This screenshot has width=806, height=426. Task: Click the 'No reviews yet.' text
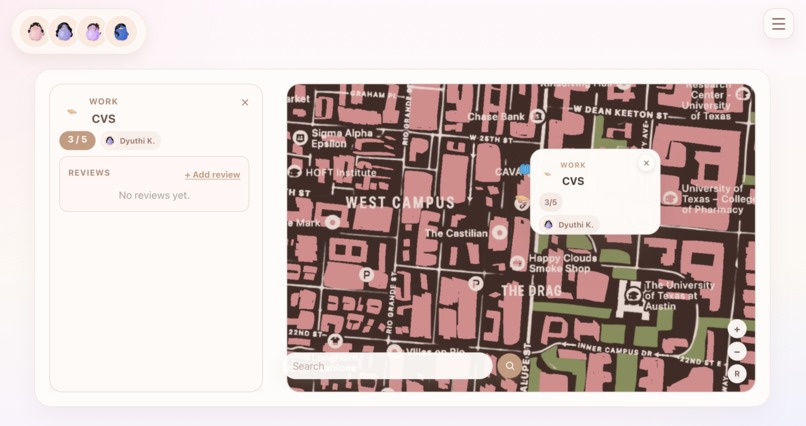pos(154,195)
